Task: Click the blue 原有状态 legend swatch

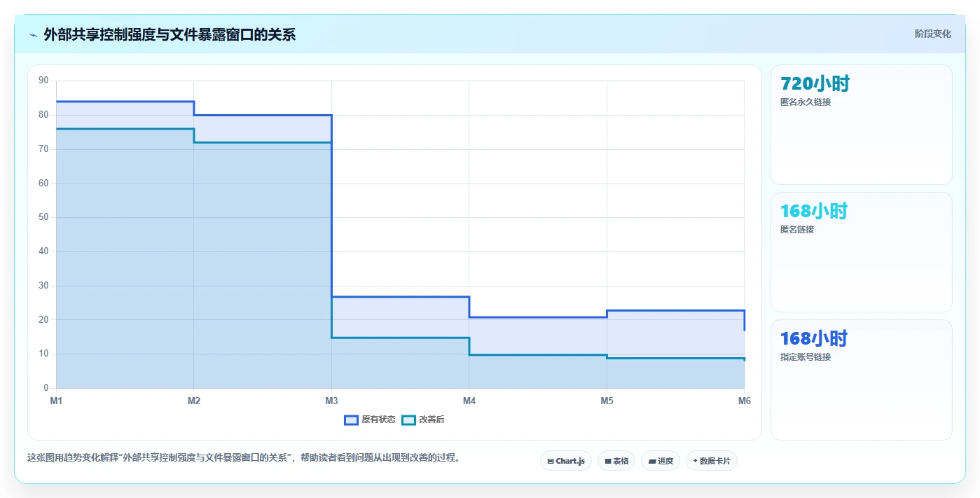Action: [x=351, y=420]
